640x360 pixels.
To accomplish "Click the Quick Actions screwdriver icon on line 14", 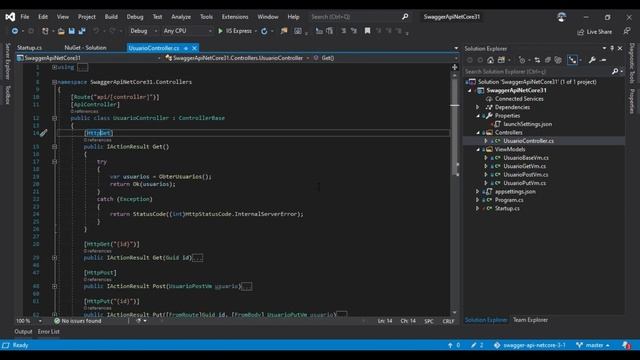I will point(44,133).
